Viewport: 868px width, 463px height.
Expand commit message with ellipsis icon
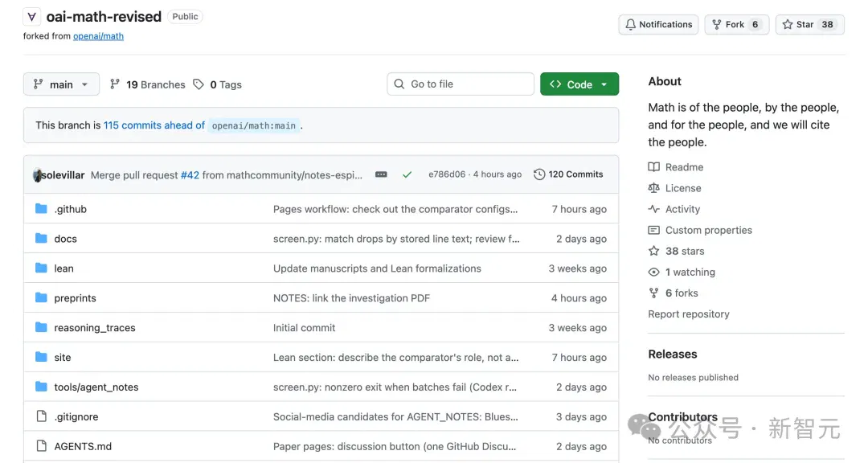(381, 174)
